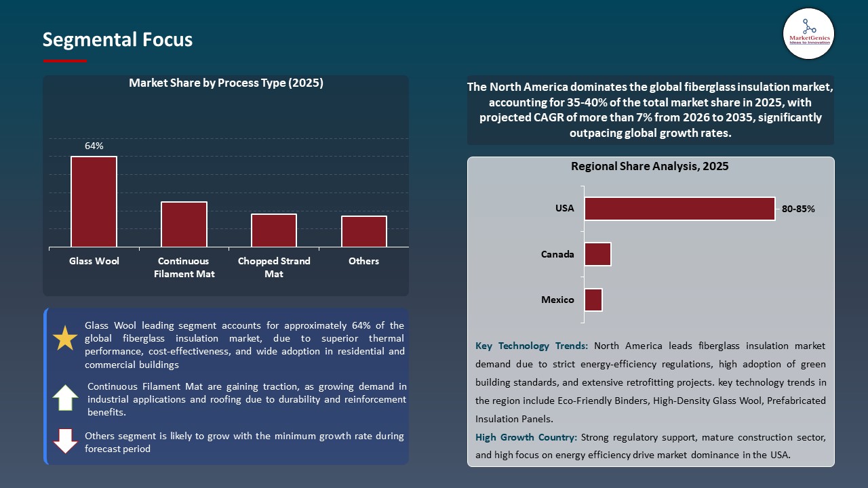Viewport: 868px width, 488px height.
Task: Click the Regional Share Analysis, 2025 heading
Action: (650, 166)
